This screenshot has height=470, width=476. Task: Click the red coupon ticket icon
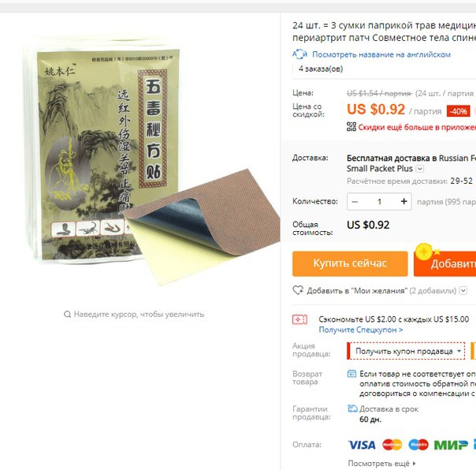[x=299, y=319]
